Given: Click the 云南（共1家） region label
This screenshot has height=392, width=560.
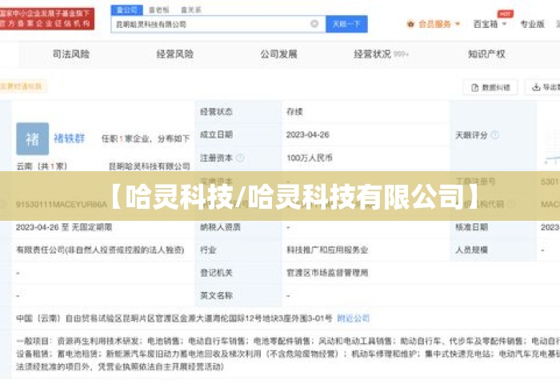Looking at the screenshot, I should [42, 166].
